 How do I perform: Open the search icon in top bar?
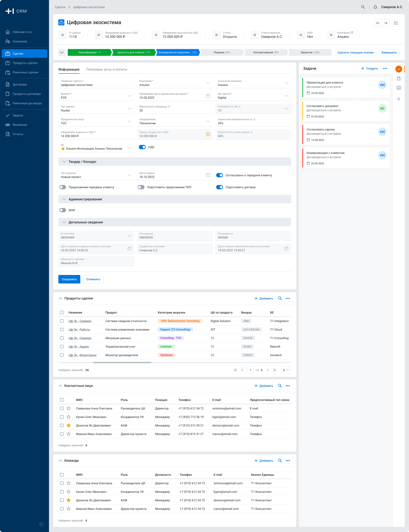pos(363,7)
